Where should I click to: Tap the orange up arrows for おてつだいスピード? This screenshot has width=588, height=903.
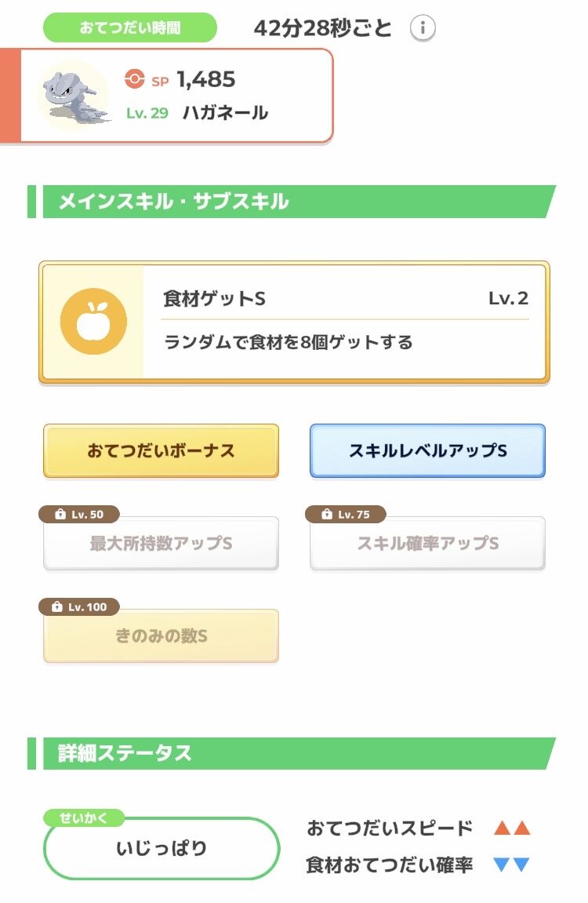click(x=512, y=828)
